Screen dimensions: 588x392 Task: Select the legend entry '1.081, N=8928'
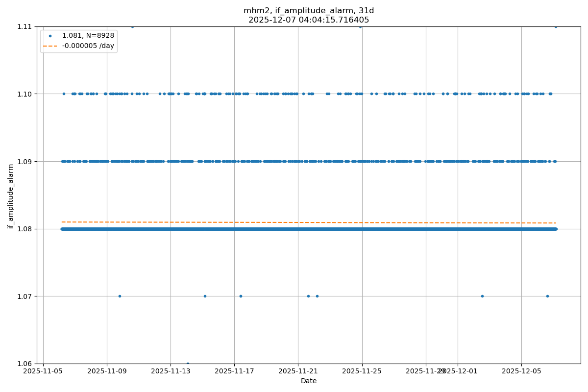(x=88, y=36)
